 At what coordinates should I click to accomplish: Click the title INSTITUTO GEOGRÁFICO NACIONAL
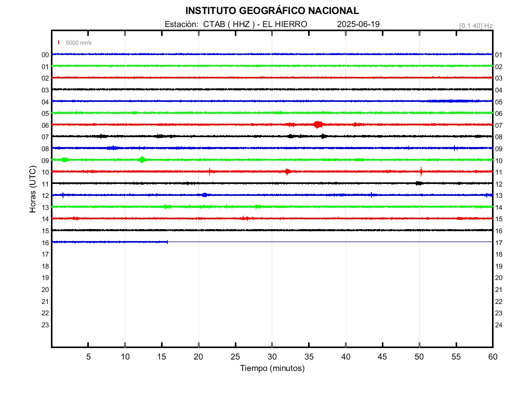[272, 11]
